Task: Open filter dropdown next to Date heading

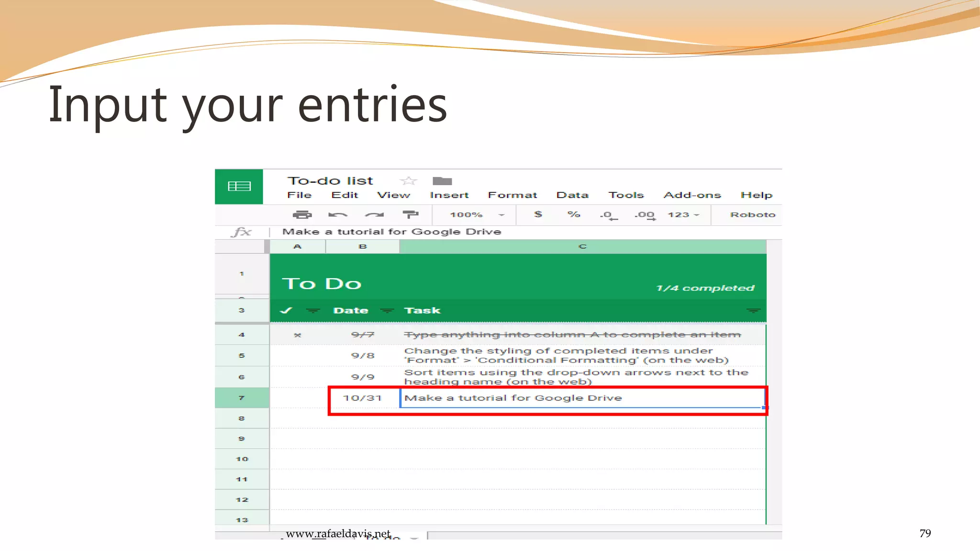Action: 387,311
